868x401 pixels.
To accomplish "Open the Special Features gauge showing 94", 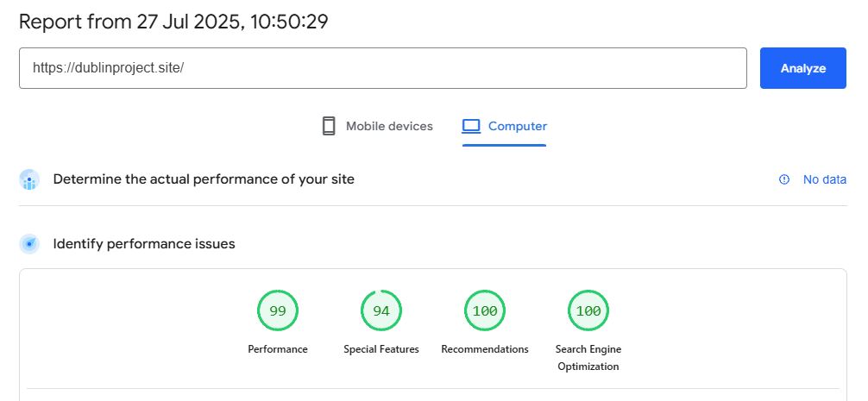I will pos(381,311).
